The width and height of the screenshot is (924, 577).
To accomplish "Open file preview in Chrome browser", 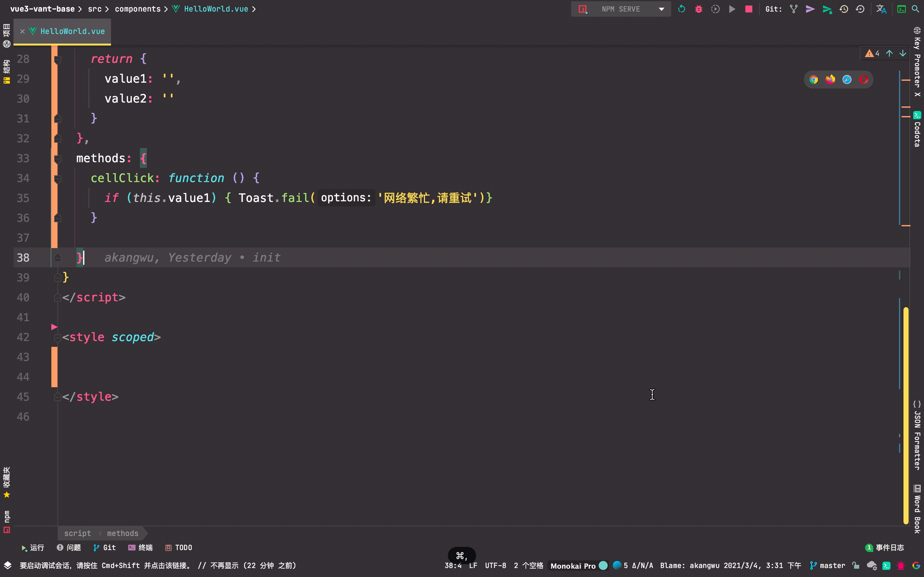I will (x=814, y=79).
